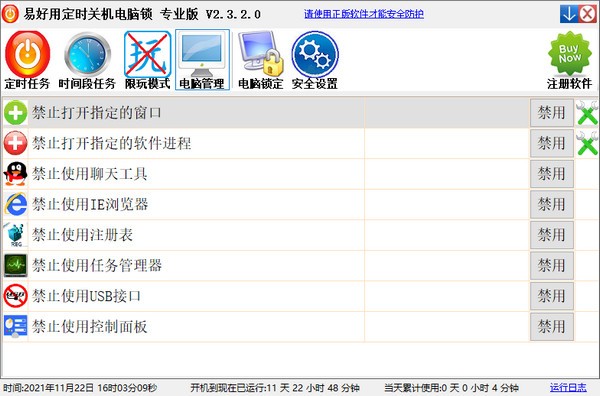Switch to the 电脑管理 monitor tab
This screenshot has width=600, height=396.
[x=202, y=60]
